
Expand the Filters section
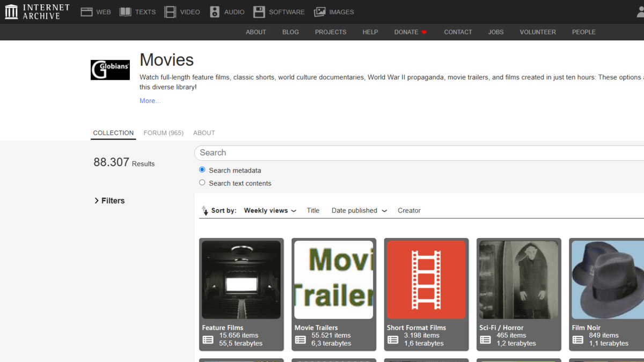(109, 201)
